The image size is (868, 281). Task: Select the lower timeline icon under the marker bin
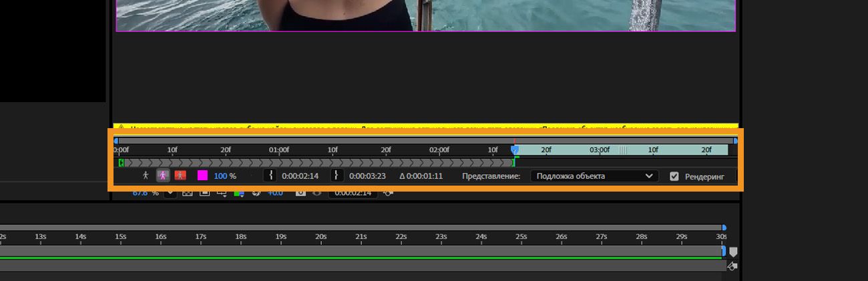coord(732,266)
